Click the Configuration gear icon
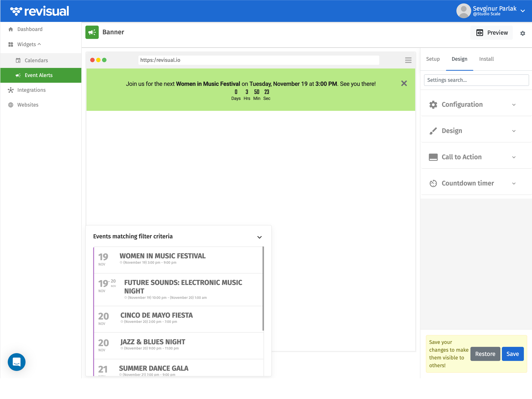 433,105
